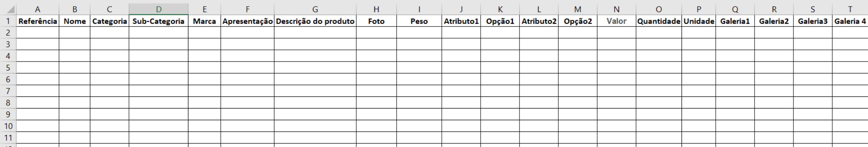Screen dimensions: 868x147
Task: Click the Marca header cell
Action: click(204, 21)
